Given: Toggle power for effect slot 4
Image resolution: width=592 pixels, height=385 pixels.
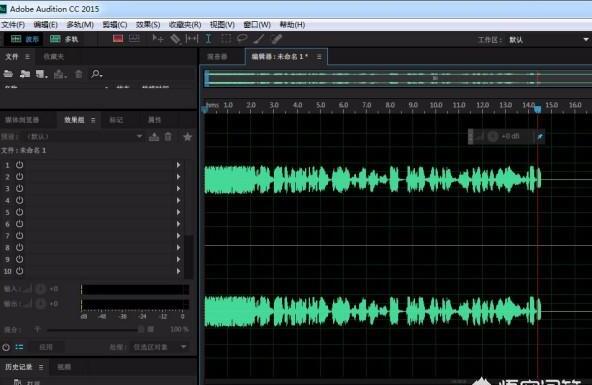Looking at the screenshot, I should pos(20,200).
